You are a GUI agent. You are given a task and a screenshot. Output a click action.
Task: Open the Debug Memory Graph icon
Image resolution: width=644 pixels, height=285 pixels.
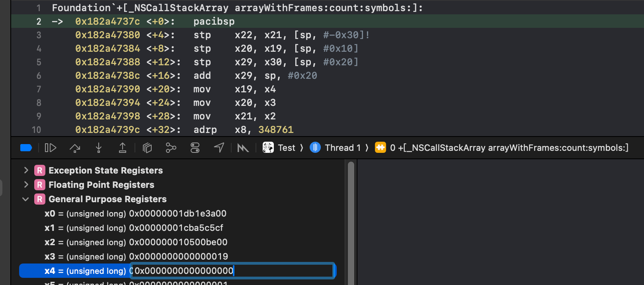171,148
